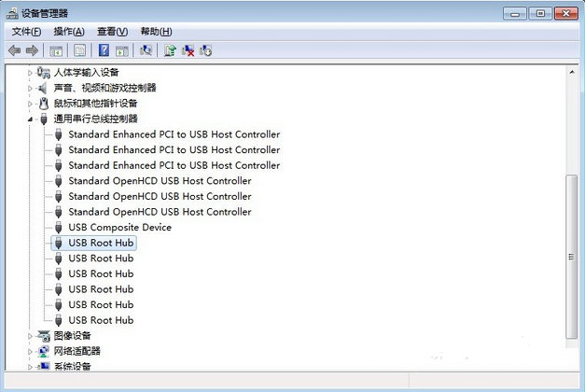
Task: Open the 文件(F) menu
Action: pos(26,32)
